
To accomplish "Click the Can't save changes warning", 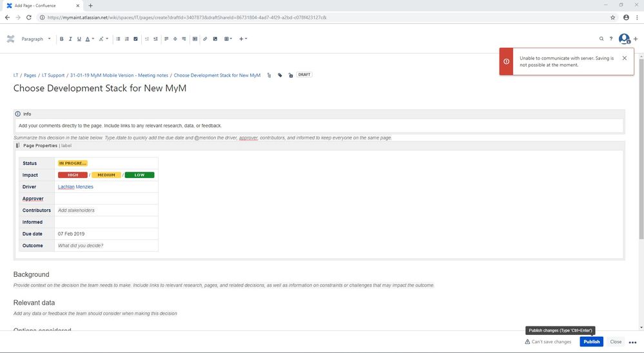I will click(548, 342).
